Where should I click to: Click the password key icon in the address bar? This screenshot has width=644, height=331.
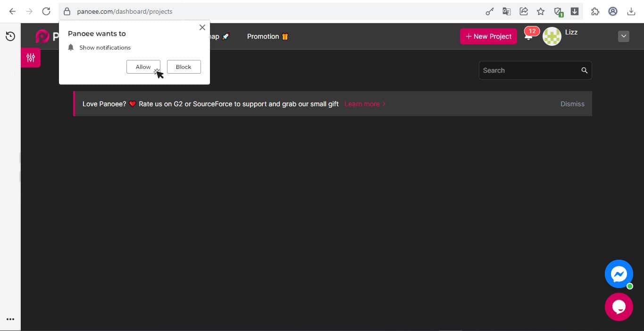point(490,11)
